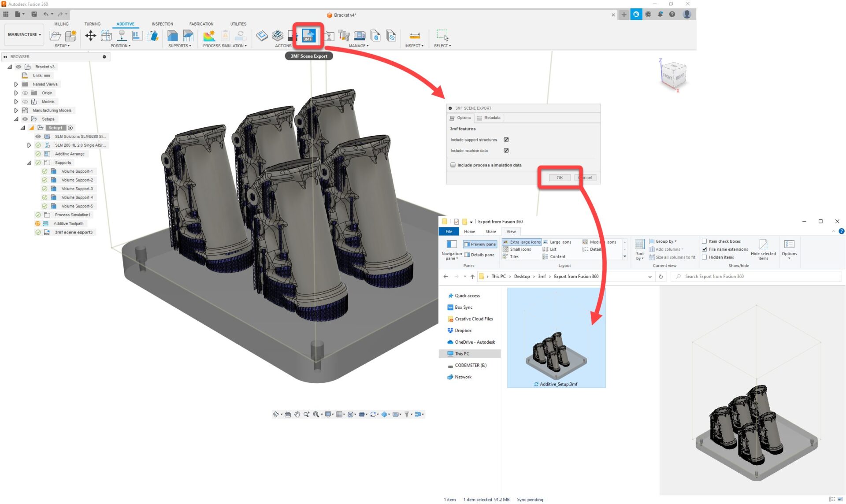This screenshot has height=504, width=846.
Task: Switch to the INSPECTION ribbon tab
Action: (162, 24)
